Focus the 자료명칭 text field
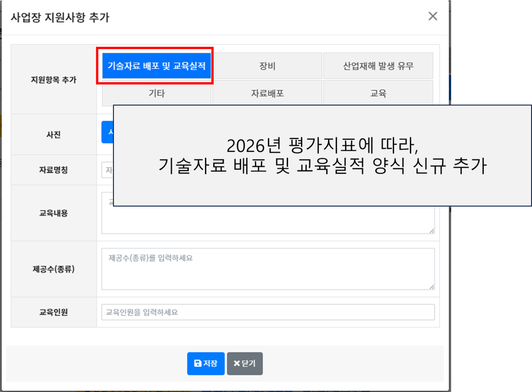This screenshot has height=392, width=532. tap(107, 170)
